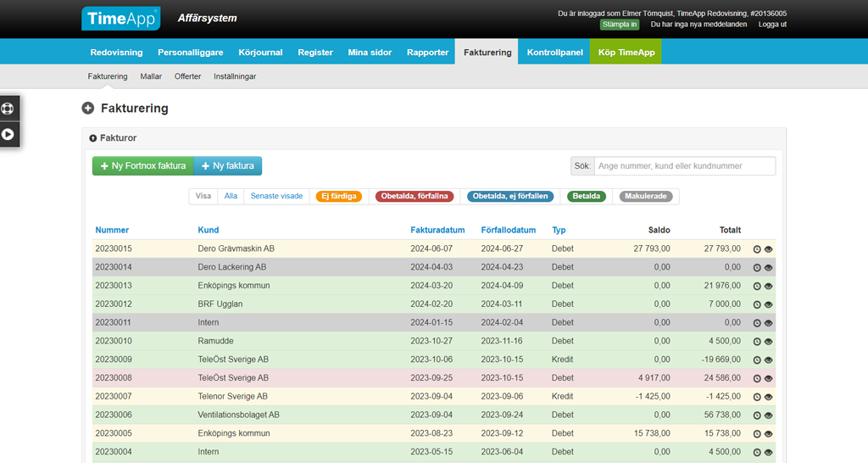Viewport: 868px width, 463px height.
Task: Open the help lifebuoy icon in sidebar
Action: click(8, 109)
